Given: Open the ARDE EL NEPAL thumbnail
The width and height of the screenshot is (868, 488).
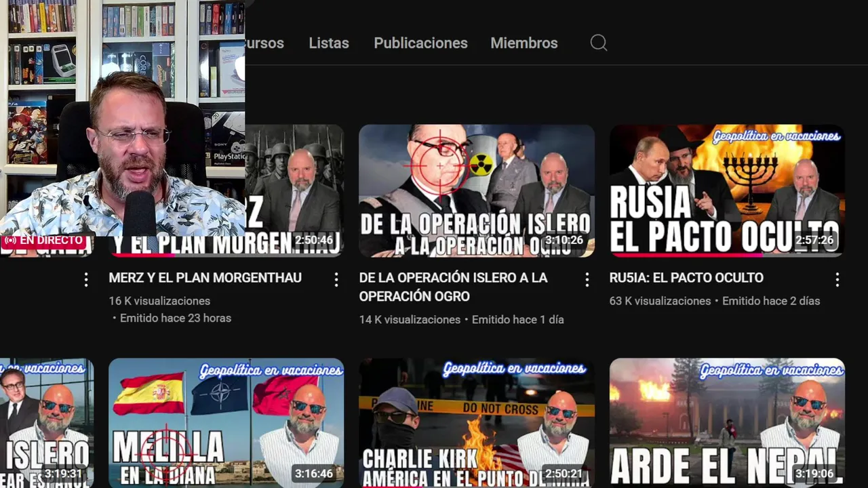Looking at the screenshot, I should [727, 423].
